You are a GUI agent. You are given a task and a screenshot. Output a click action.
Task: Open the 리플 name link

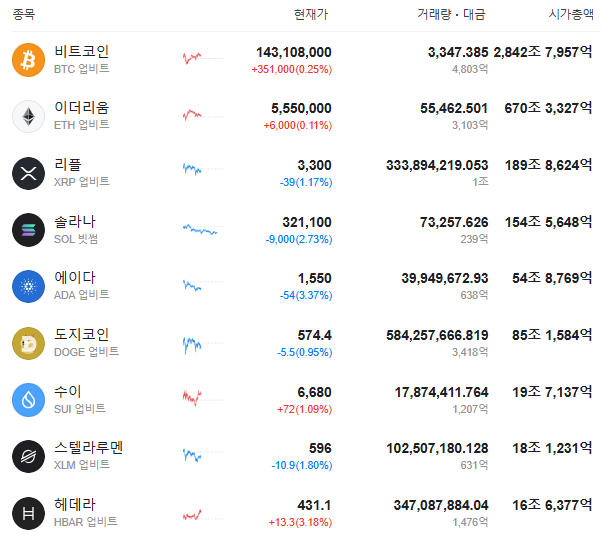[x=67, y=164]
